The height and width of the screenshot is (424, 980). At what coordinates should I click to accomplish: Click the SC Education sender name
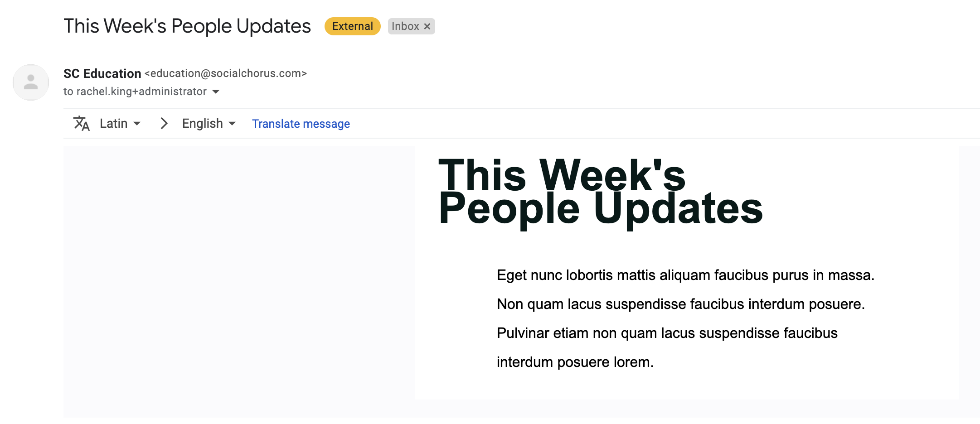[102, 73]
